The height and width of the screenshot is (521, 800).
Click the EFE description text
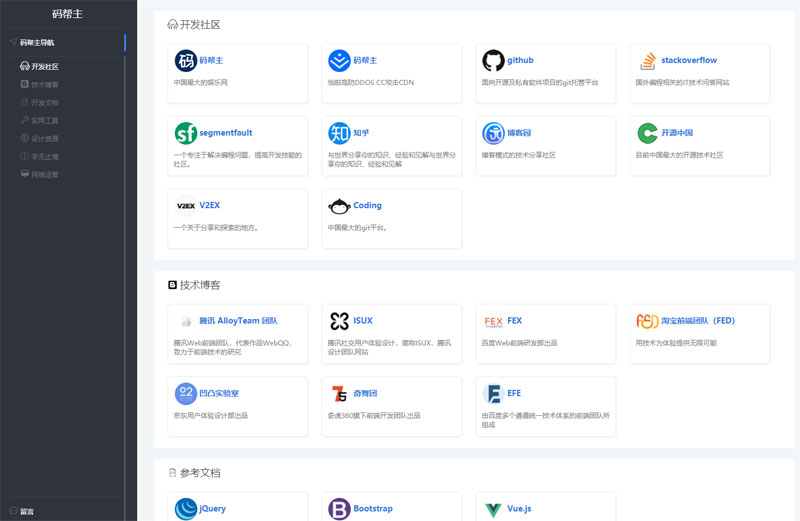546,420
